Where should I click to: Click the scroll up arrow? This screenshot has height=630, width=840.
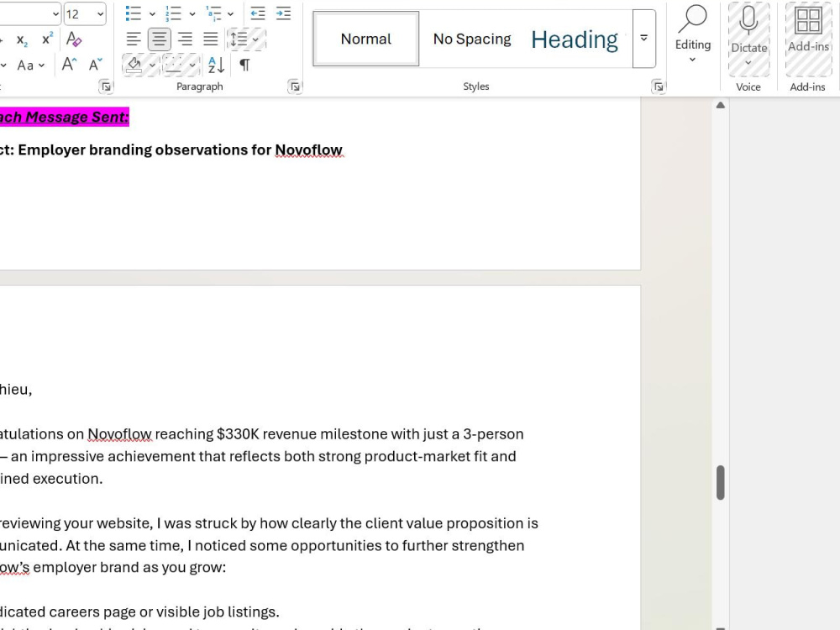click(721, 105)
